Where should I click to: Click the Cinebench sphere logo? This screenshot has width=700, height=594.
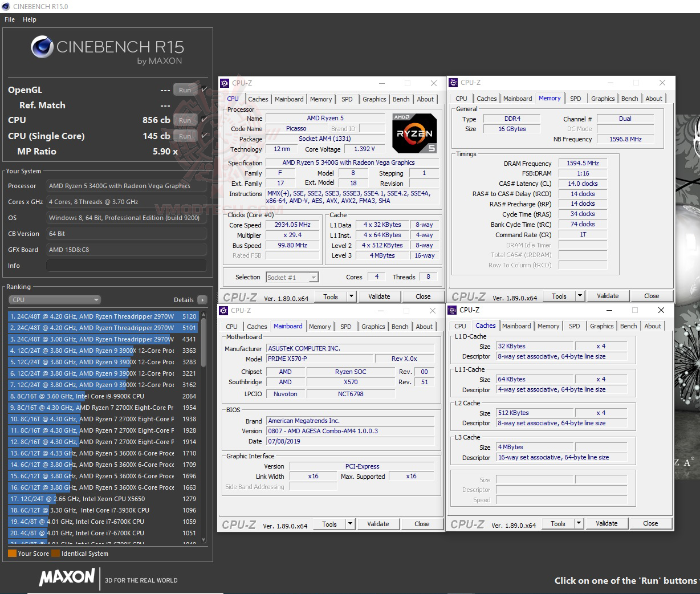[43, 47]
